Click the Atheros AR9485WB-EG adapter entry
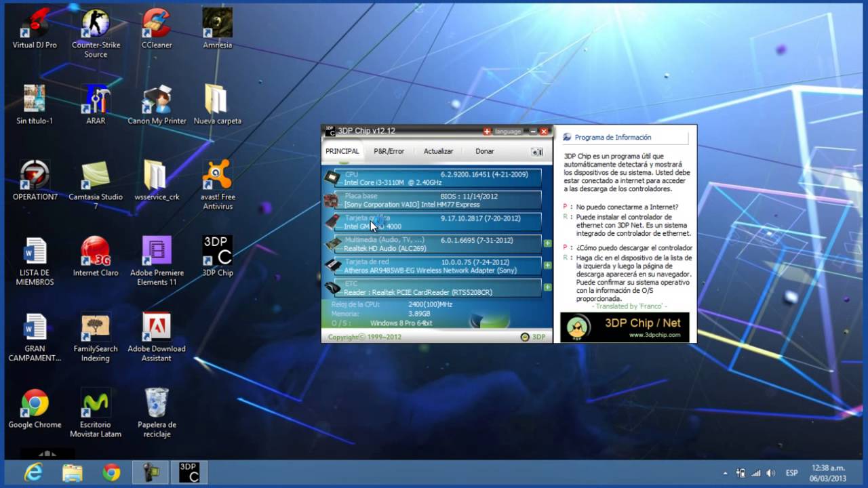 (x=439, y=265)
